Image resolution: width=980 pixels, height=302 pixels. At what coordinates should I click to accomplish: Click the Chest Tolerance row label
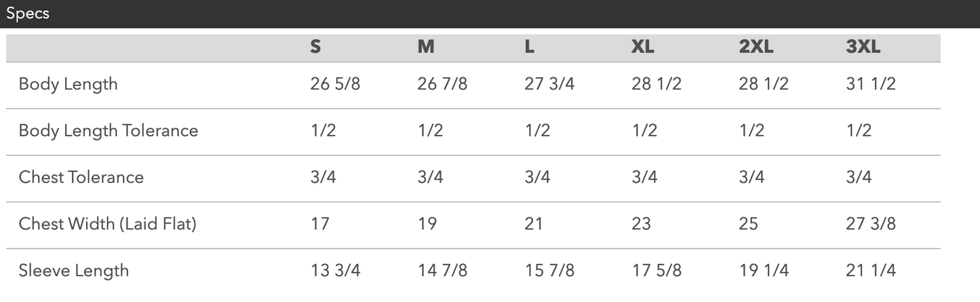(x=81, y=177)
